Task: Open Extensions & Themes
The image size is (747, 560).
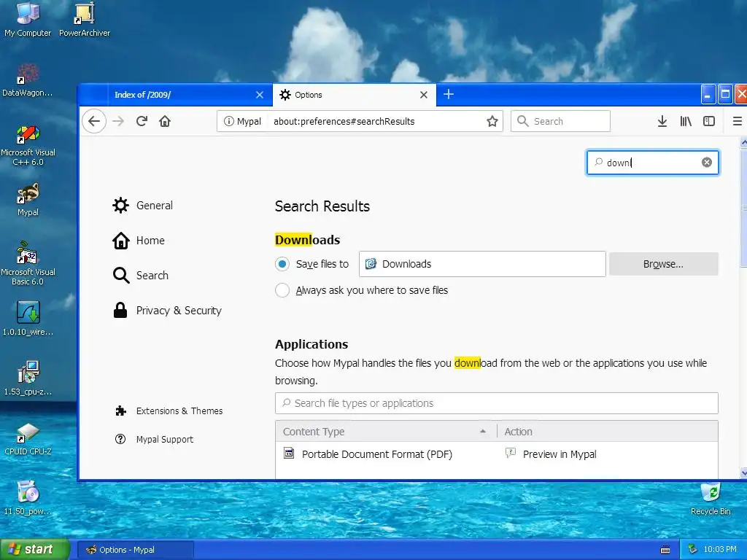Action: point(169,411)
